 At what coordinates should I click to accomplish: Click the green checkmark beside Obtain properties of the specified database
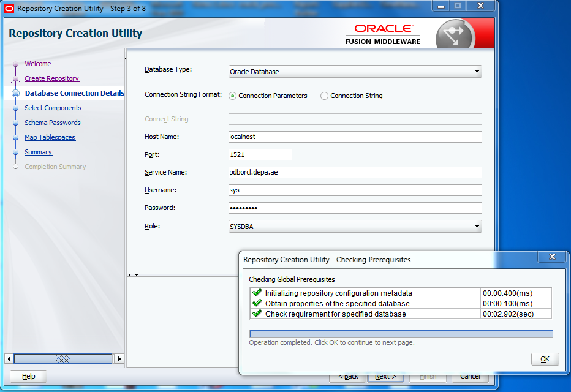pos(257,303)
